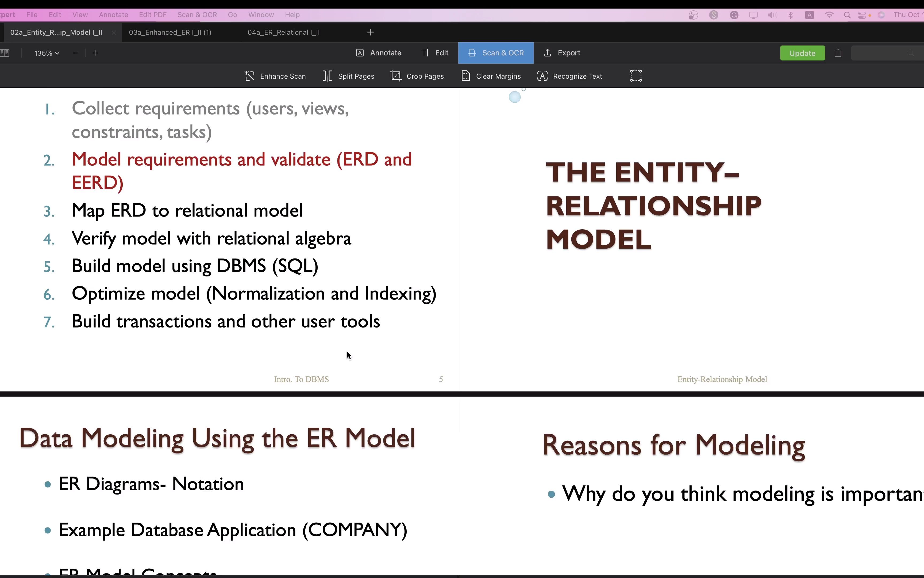Click 'Build transactions and other user tools'
The image size is (924, 578).
(226, 321)
